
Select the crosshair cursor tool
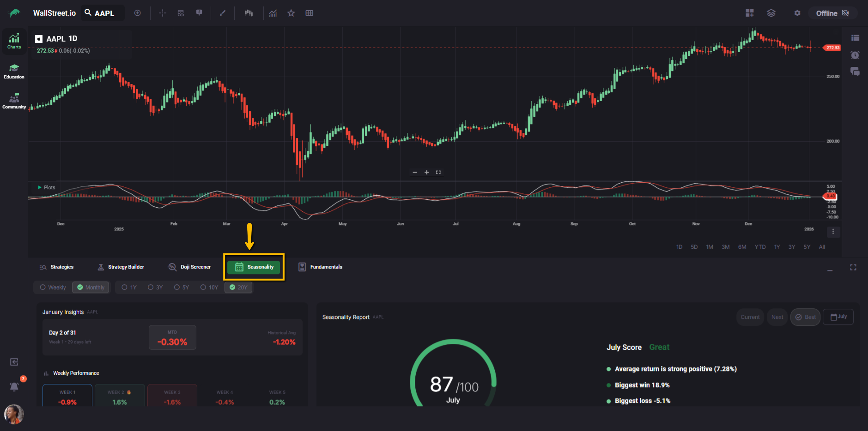click(x=163, y=13)
